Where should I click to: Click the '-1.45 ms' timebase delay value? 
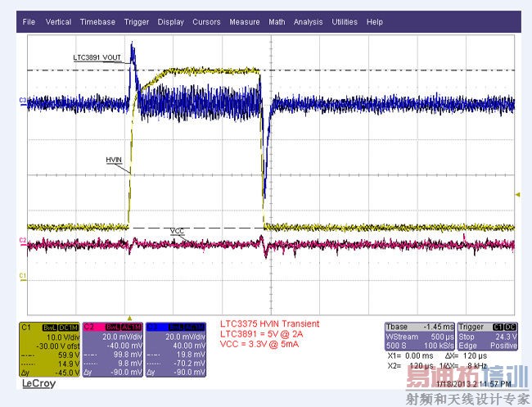pos(439,328)
